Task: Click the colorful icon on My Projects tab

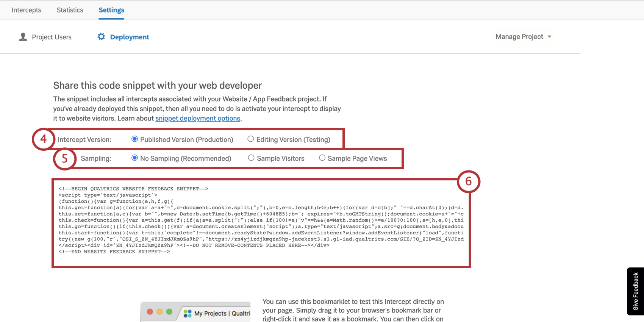Action: 188,313
